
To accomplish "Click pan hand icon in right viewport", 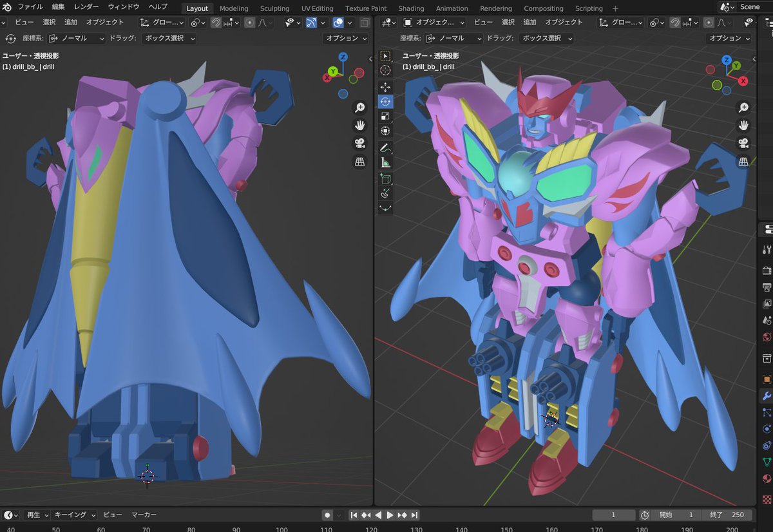I will [743, 125].
